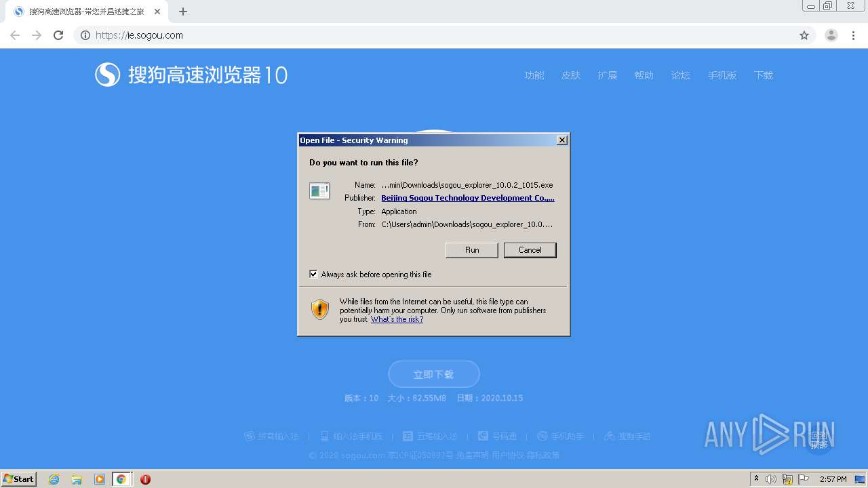This screenshot has width=868, height=488.
Task: Uncheck Always ask before opening this file
Action: (x=313, y=274)
